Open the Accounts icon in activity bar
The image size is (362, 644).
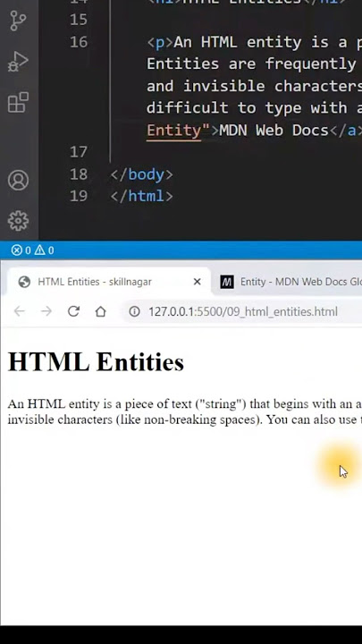18,181
